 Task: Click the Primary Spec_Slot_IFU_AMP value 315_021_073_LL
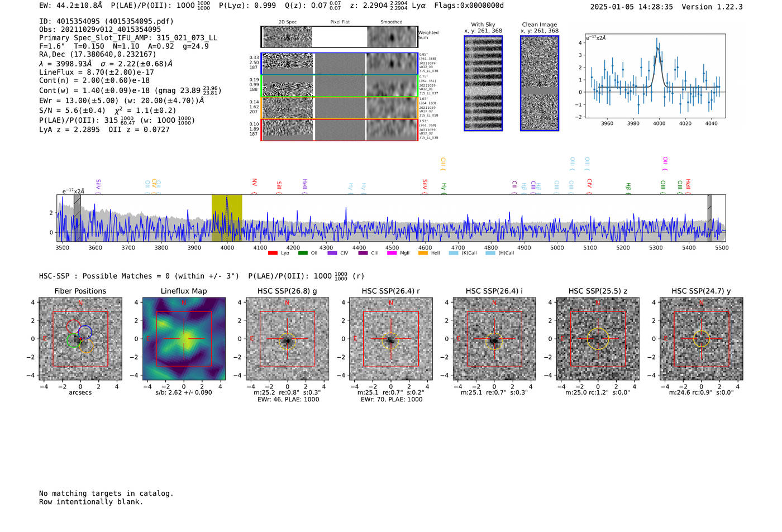click(x=187, y=38)
